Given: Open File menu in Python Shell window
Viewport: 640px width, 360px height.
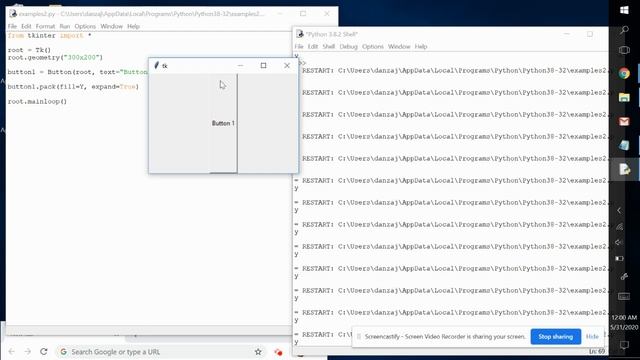Looking at the screenshot, I should pos(299,47).
